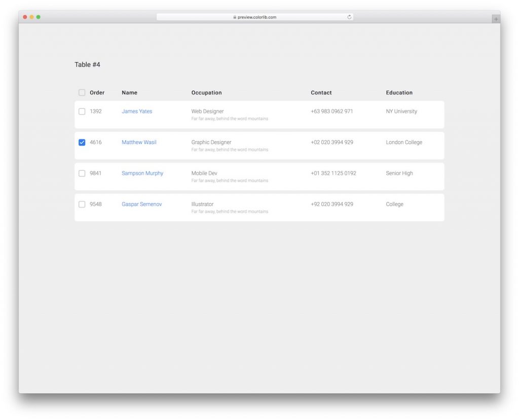Click the Occupation column header
519x420 pixels.
[x=206, y=93]
